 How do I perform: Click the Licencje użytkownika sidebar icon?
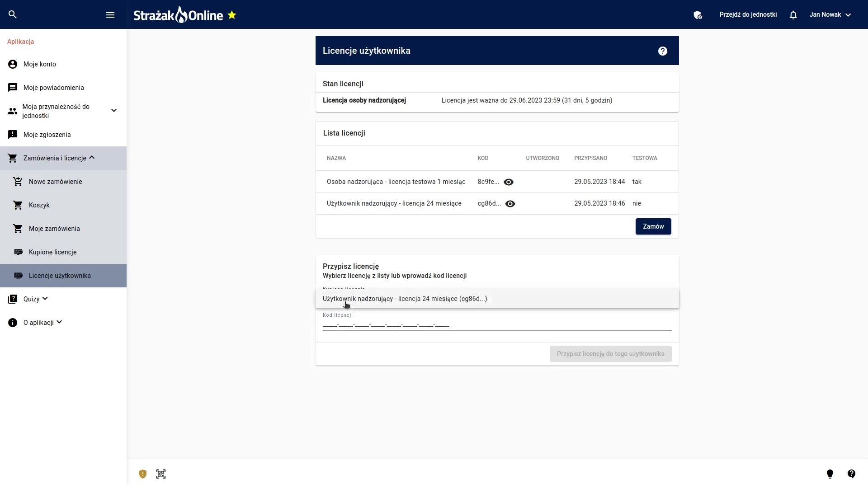[18, 276]
